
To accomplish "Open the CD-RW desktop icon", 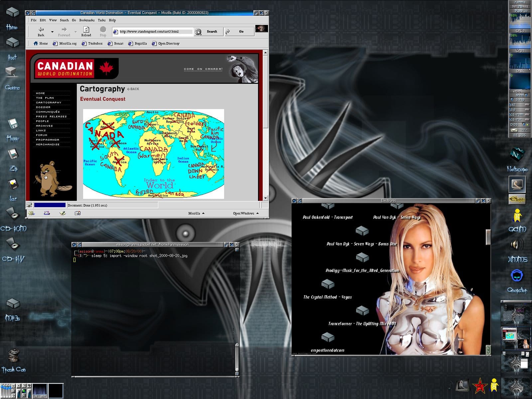I will [x=13, y=244].
